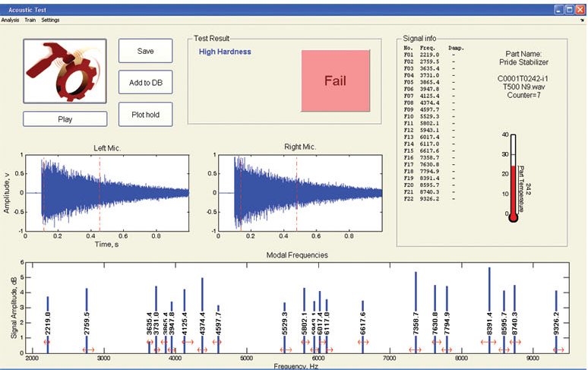Click the 4597.7 peak in Modal Frequencies
The width and height of the screenshot is (588, 370).
pyautogui.click(x=219, y=329)
